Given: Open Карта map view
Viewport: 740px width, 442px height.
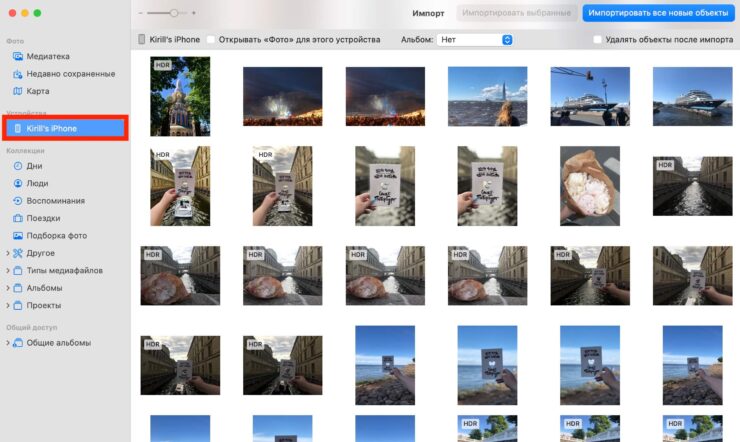Looking at the screenshot, I should 37,93.
